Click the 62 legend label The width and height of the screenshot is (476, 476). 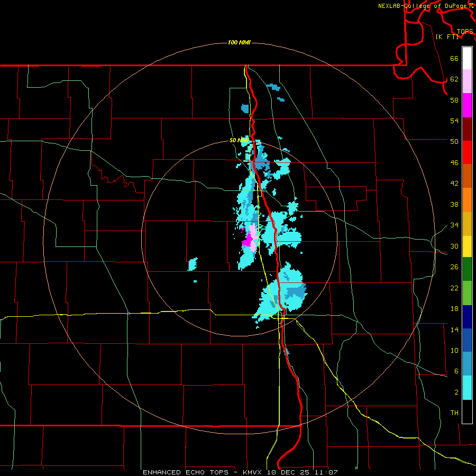(x=454, y=79)
